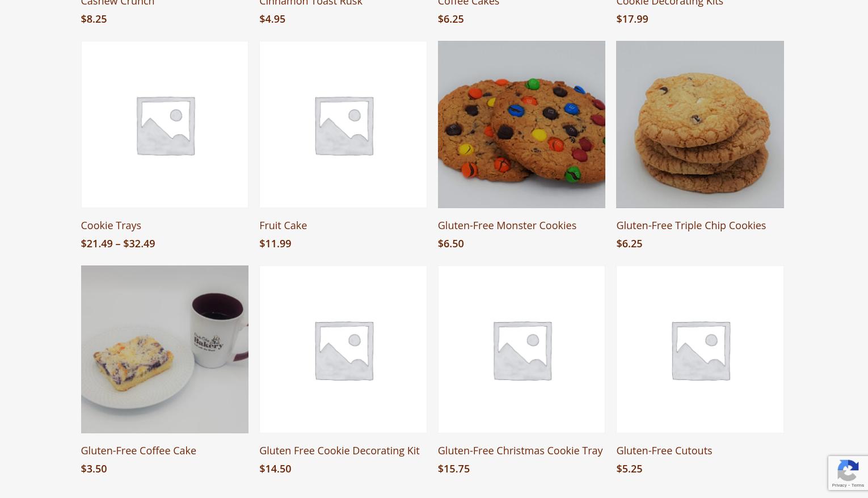View the Gluten-Free Triple Chip Cookies photo
The image size is (868, 498).
[x=700, y=124]
